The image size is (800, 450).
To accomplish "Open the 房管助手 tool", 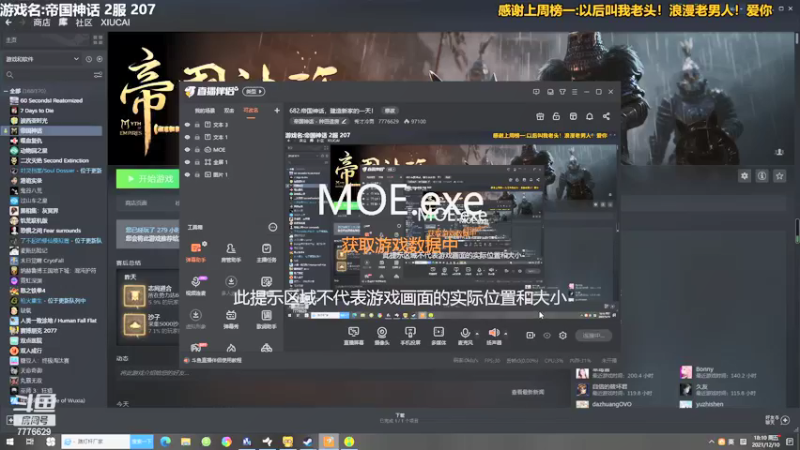I will pyautogui.click(x=231, y=252).
